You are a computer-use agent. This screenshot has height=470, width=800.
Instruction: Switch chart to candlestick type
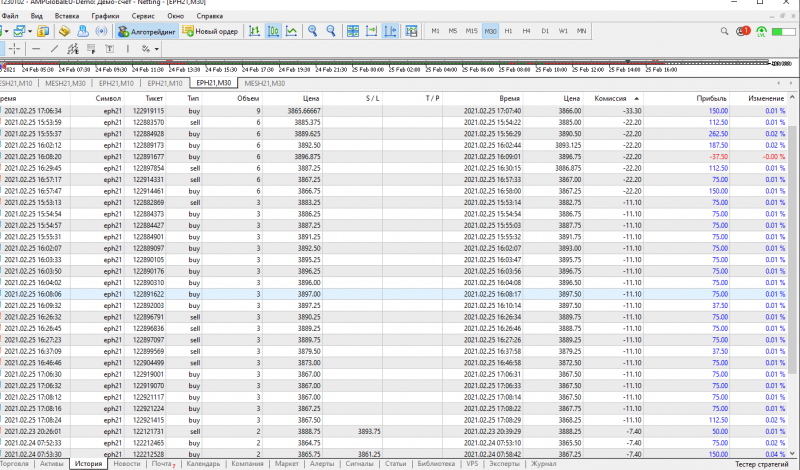272,31
